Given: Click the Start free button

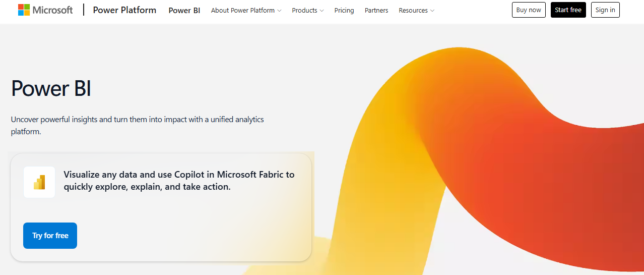Looking at the screenshot, I should (568, 10).
